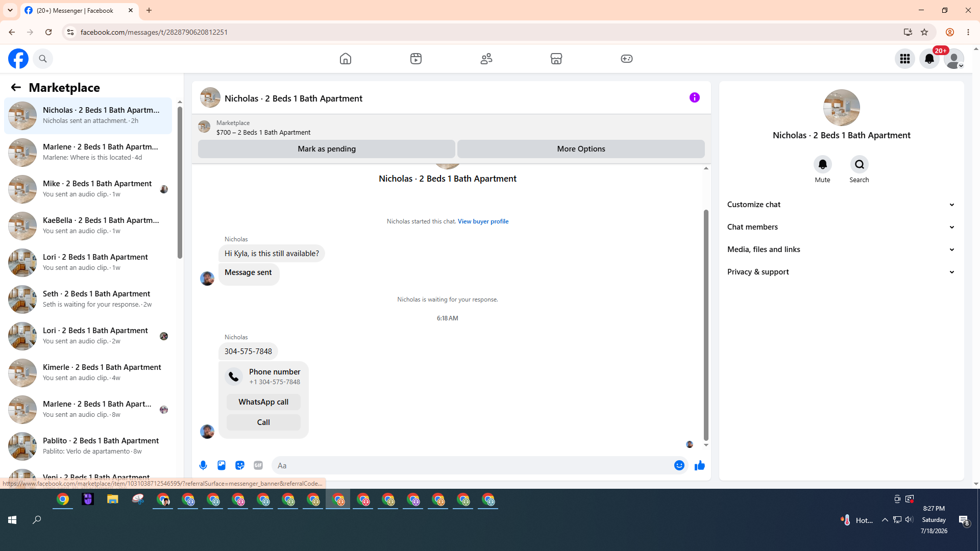Click the phone number message 304-575-7848
Viewport: 980px width, 551px height.
pos(248,352)
